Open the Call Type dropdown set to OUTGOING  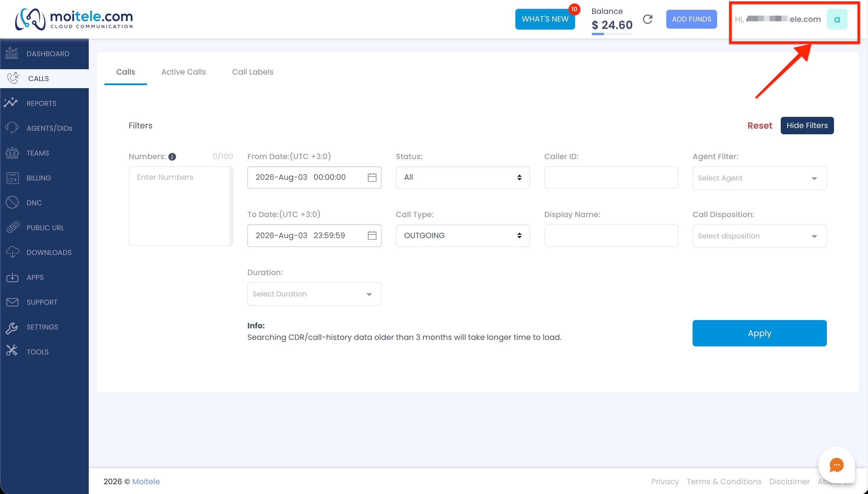click(462, 235)
